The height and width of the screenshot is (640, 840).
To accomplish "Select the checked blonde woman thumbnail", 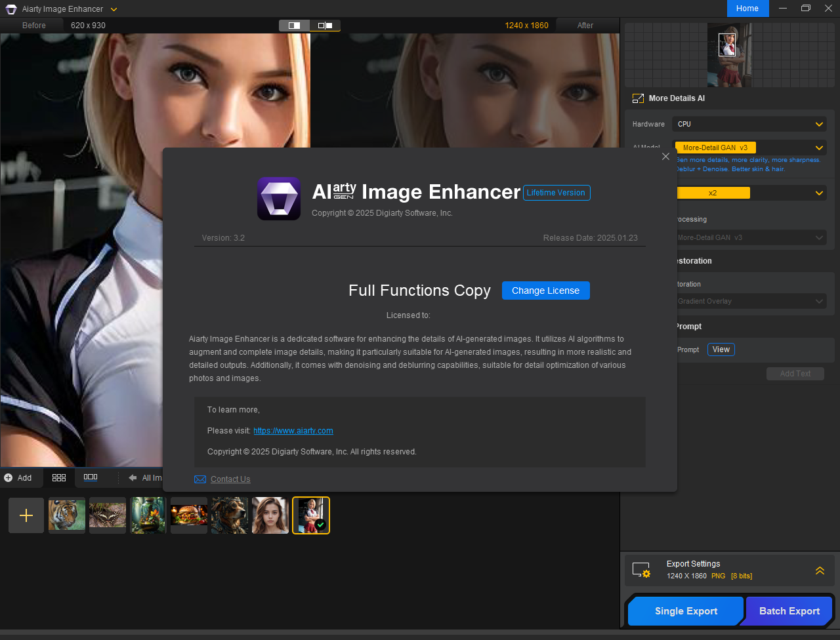I will click(311, 515).
